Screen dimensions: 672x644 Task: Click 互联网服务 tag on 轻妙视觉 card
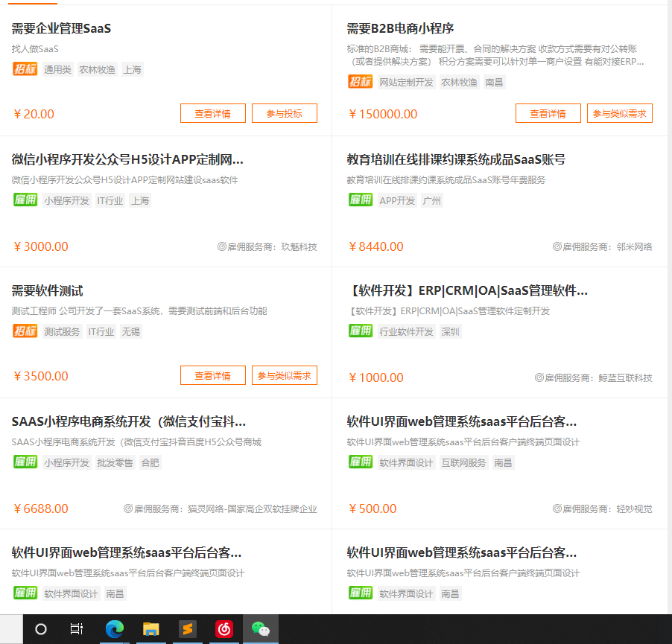click(x=463, y=462)
